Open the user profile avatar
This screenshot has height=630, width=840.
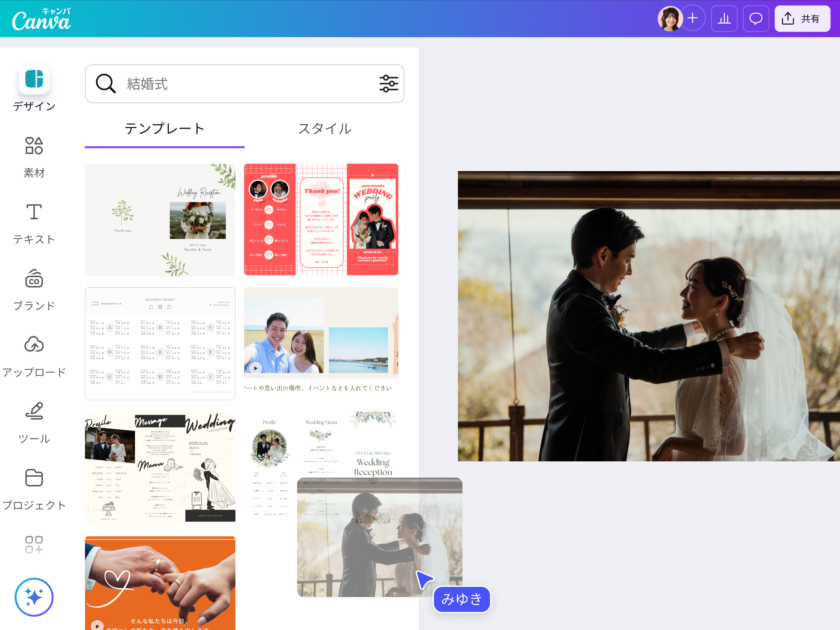pyautogui.click(x=670, y=19)
